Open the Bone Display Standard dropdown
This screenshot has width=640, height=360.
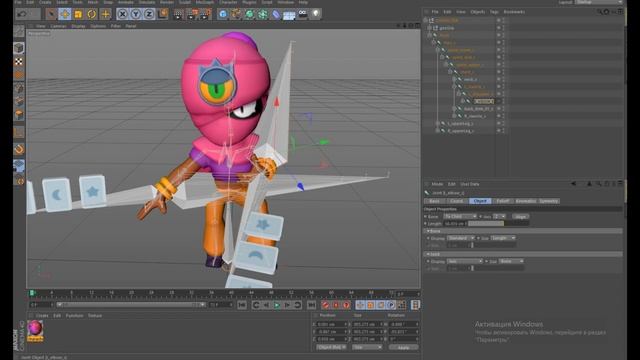(x=460, y=238)
